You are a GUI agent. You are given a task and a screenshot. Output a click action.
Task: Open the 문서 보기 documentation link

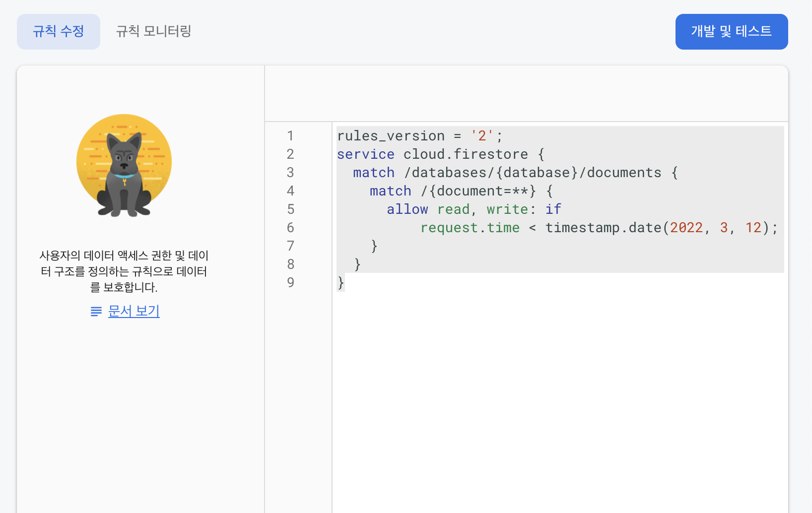tap(134, 311)
